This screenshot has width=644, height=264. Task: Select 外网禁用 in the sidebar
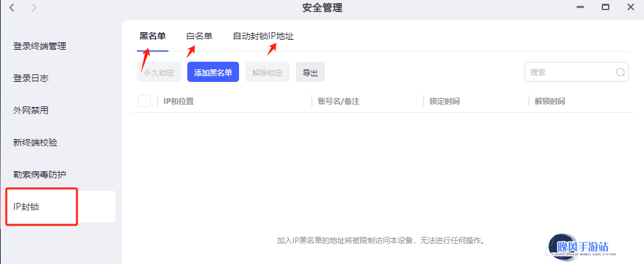coord(31,110)
